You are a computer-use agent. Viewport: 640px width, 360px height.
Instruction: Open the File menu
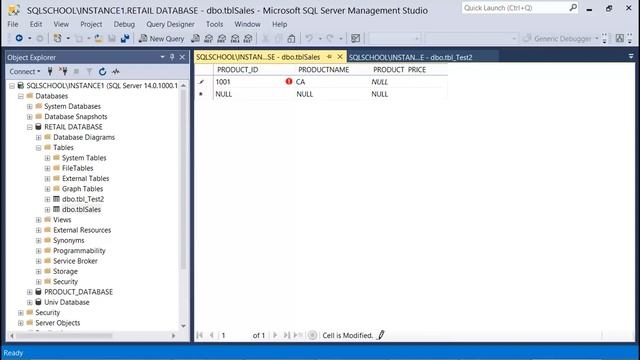[x=13, y=24]
